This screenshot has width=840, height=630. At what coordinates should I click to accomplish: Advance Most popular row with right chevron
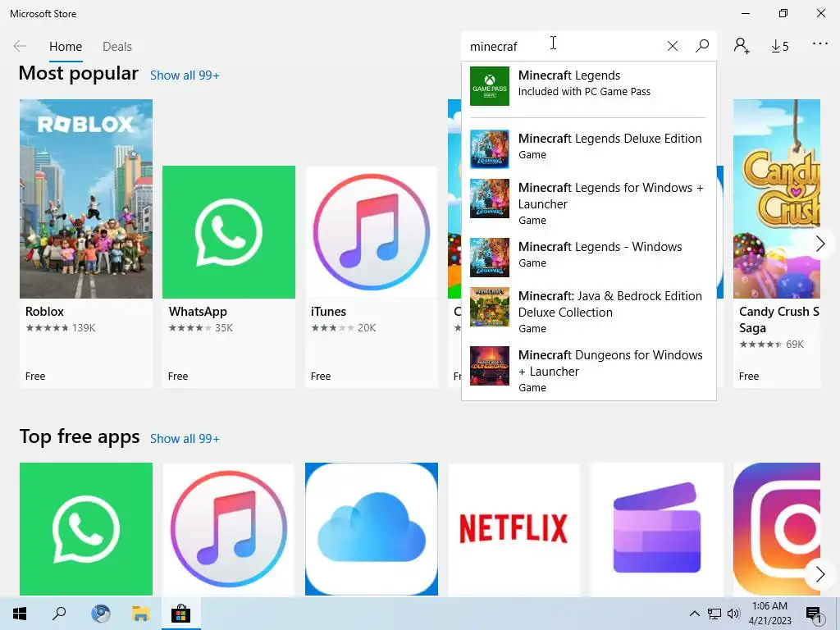[819, 244]
